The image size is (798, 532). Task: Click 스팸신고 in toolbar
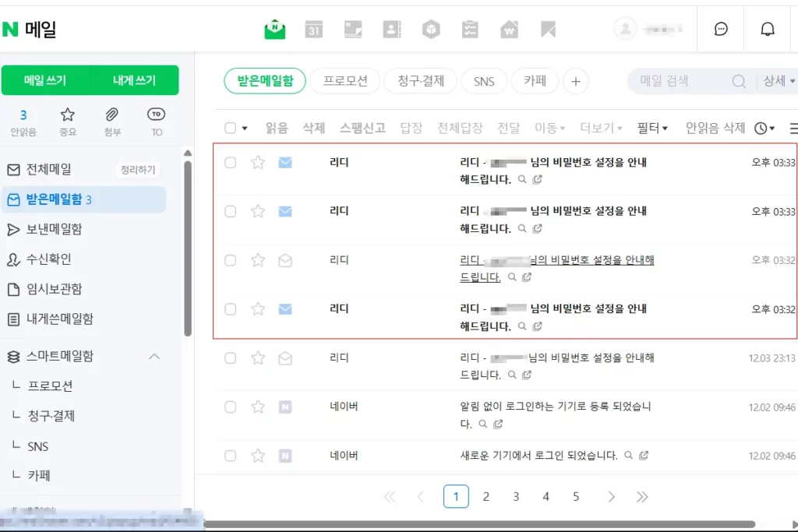(x=362, y=128)
